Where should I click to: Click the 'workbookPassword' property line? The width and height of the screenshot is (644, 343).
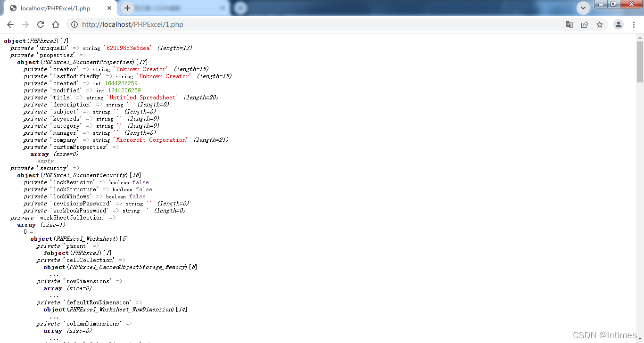tap(105, 211)
